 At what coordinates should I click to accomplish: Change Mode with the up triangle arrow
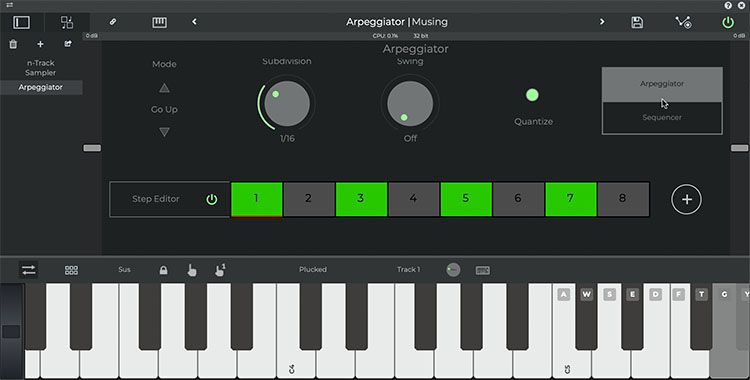coord(164,88)
